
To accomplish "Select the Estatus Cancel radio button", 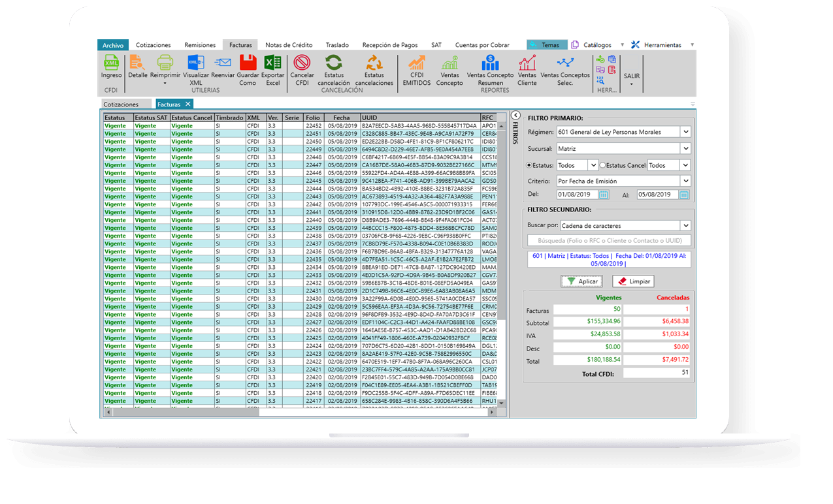I will [602, 165].
